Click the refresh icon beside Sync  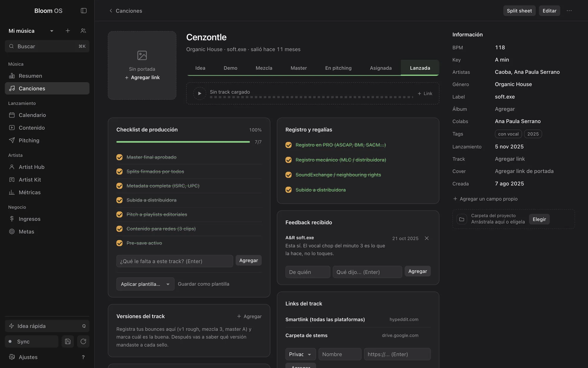pyautogui.click(x=83, y=341)
